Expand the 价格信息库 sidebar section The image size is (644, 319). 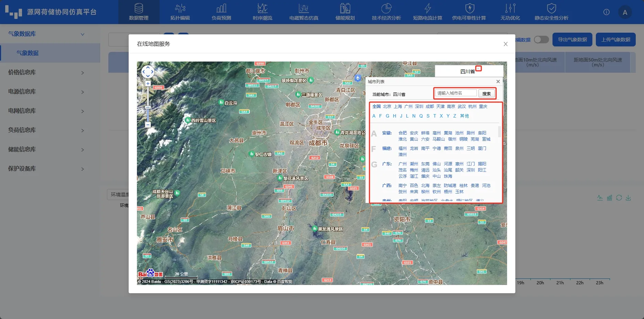(50, 72)
